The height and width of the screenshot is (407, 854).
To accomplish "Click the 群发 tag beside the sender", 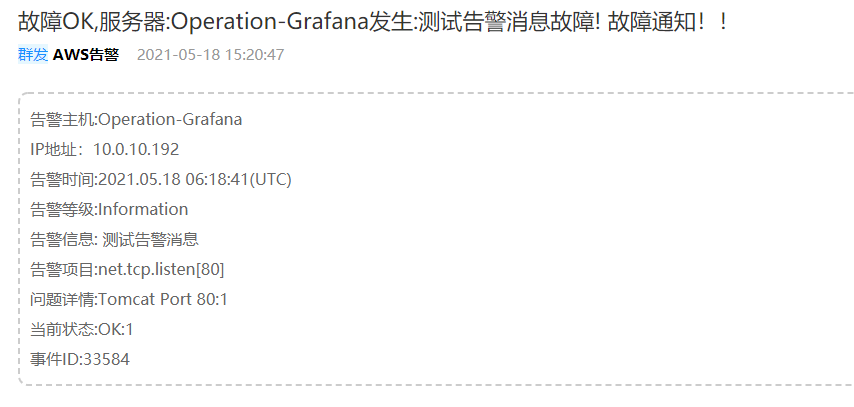I will pyautogui.click(x=32, y=54).
